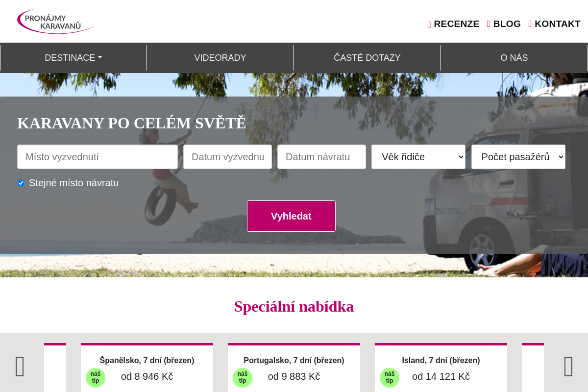Uncheck 'Stejné místo návratu' checkbox
This screenshot has width=588, height=392.
(x=21, y=183)
